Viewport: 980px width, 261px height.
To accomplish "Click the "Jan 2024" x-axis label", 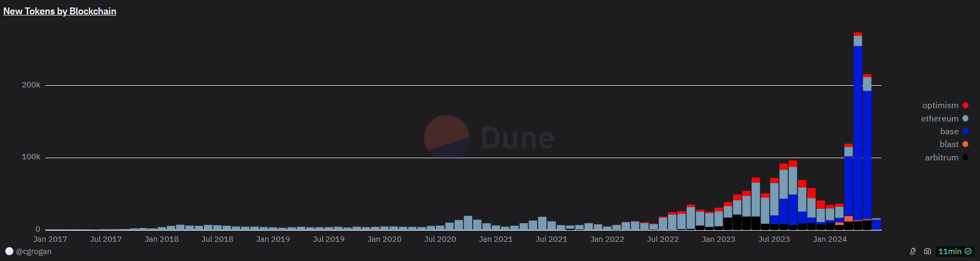I will 830,239.
